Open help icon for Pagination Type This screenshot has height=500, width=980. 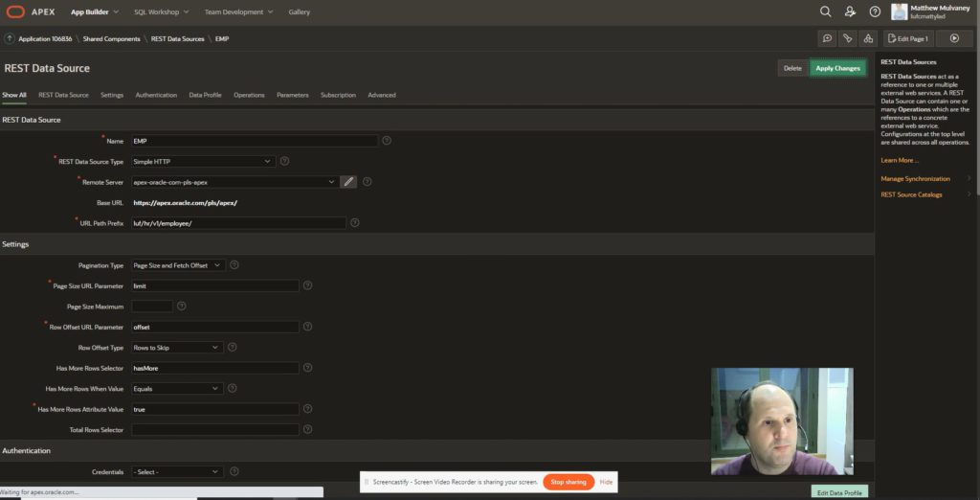pos(234,265)
